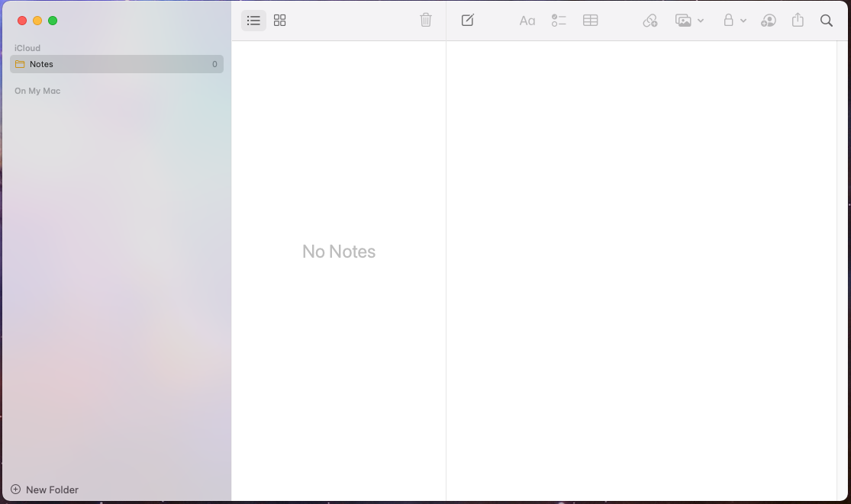The width and height of the screenshot is (851, 504).
Task: Maximize the window with green button
Action: pyautogui.click(x=53, y=21)
